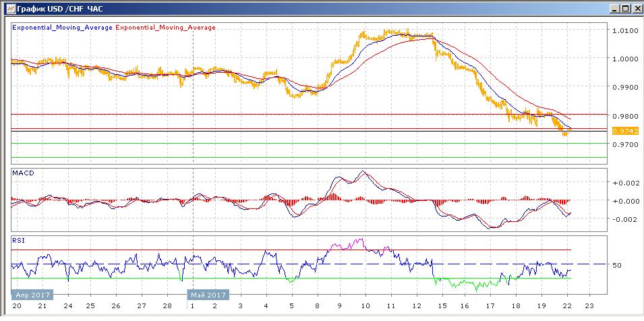Click date 24 on the time axis

(67, 306)
